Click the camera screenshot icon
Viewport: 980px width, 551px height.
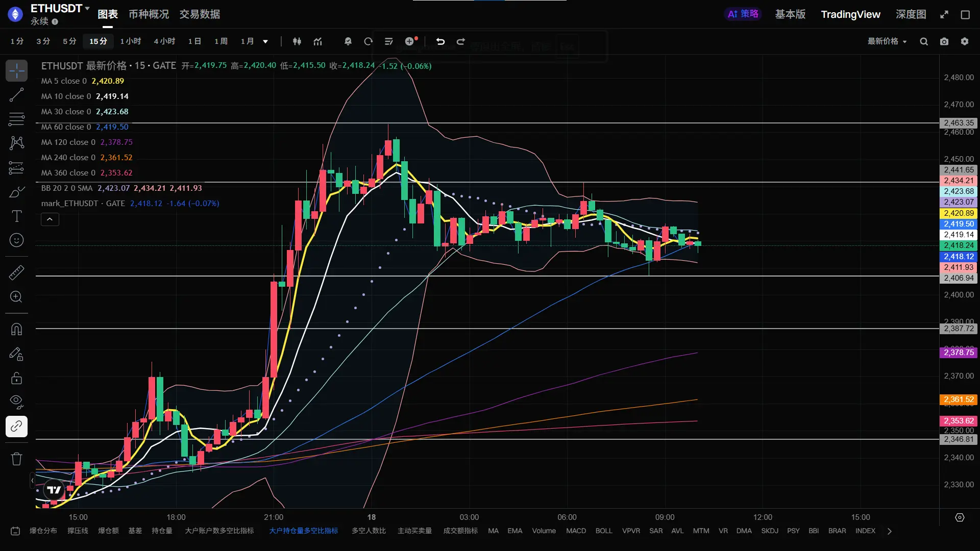(x=944, y=42)
